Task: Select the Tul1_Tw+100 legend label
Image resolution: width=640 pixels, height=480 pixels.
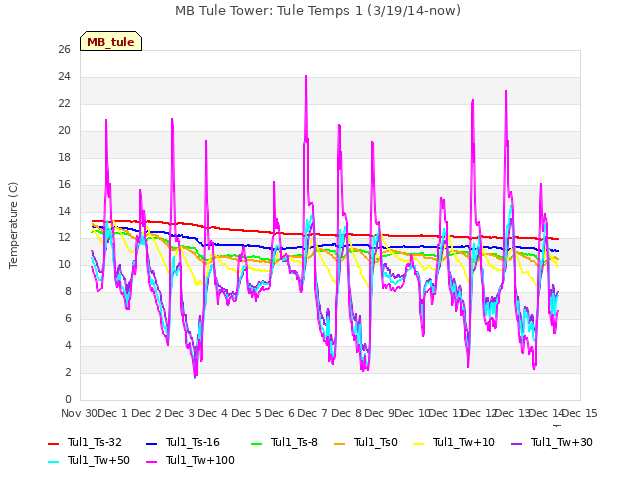Action: [200, 460]
